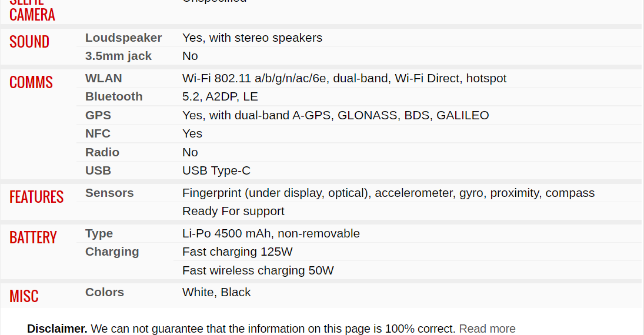Click the MISC section heading

point(24,296)
